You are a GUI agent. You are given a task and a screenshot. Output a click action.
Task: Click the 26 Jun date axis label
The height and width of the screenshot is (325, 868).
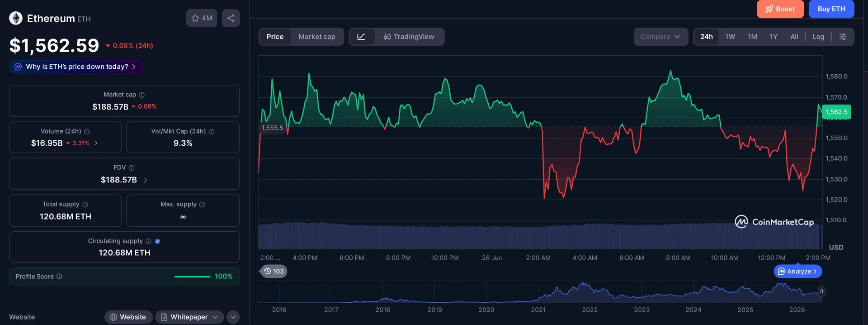[491, 258]
